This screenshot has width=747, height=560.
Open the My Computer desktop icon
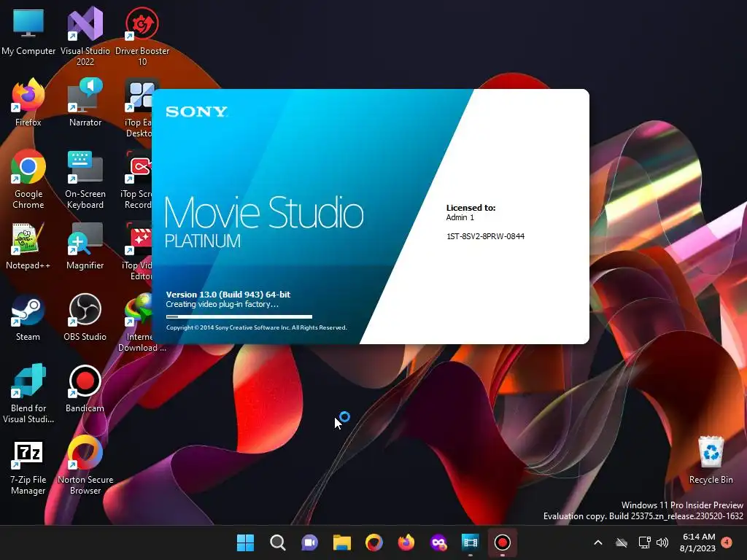pos(28,31)
